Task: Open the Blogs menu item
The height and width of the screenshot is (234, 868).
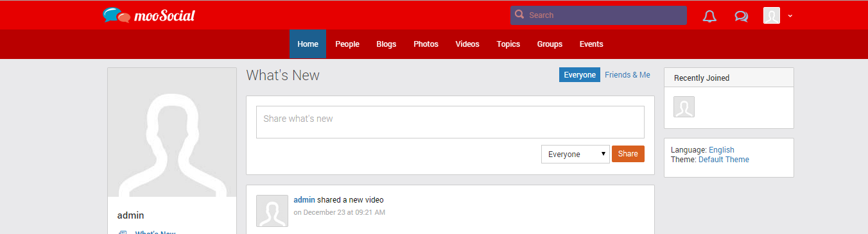Action: coord(386,44)
